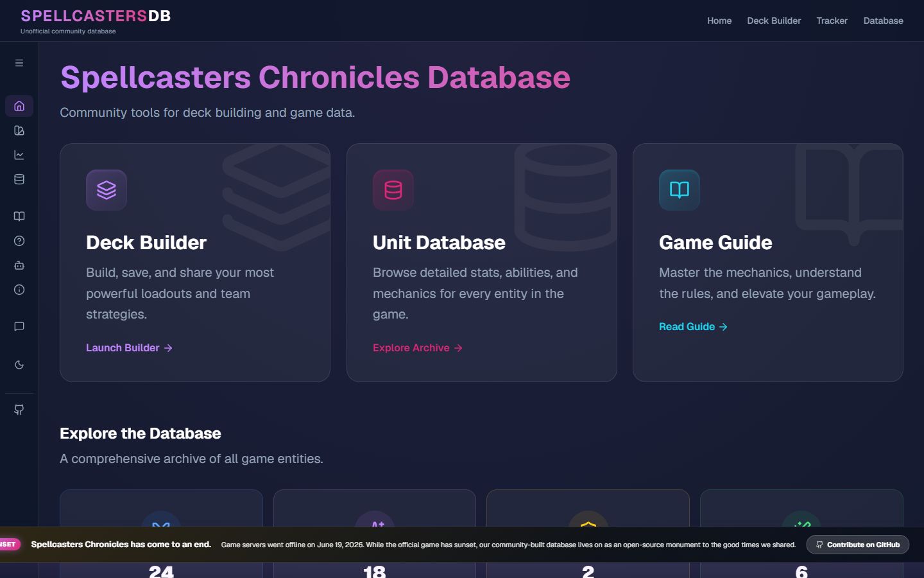This screenshot has height=578, width=924.
Task: Click the "Spellcasters Chronicles Database" page title
Action: click(315, 78)
